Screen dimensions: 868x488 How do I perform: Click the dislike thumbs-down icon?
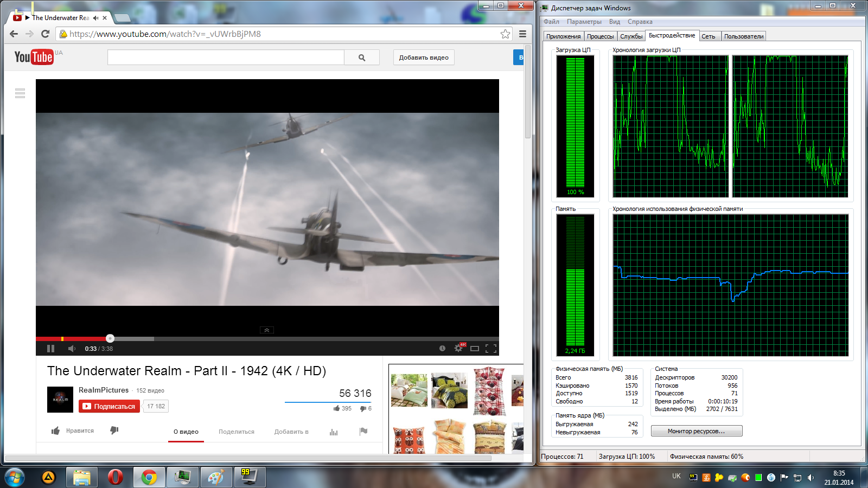[114, 431]
